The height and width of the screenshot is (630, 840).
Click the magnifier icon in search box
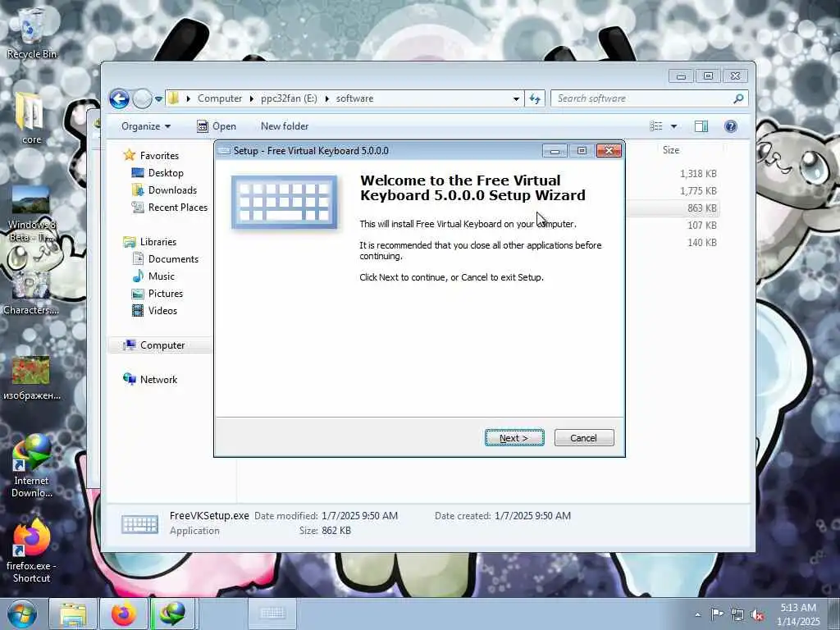[x=738, y=98]
